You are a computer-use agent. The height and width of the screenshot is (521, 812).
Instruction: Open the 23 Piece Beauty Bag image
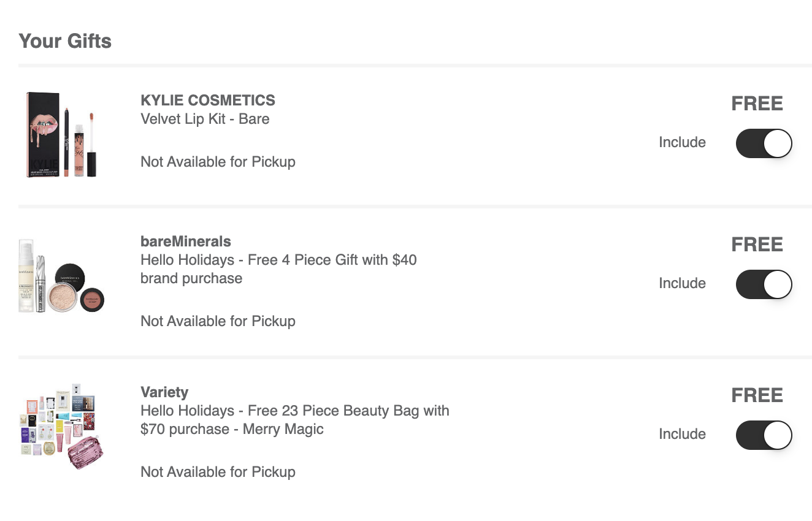(61, 426)
